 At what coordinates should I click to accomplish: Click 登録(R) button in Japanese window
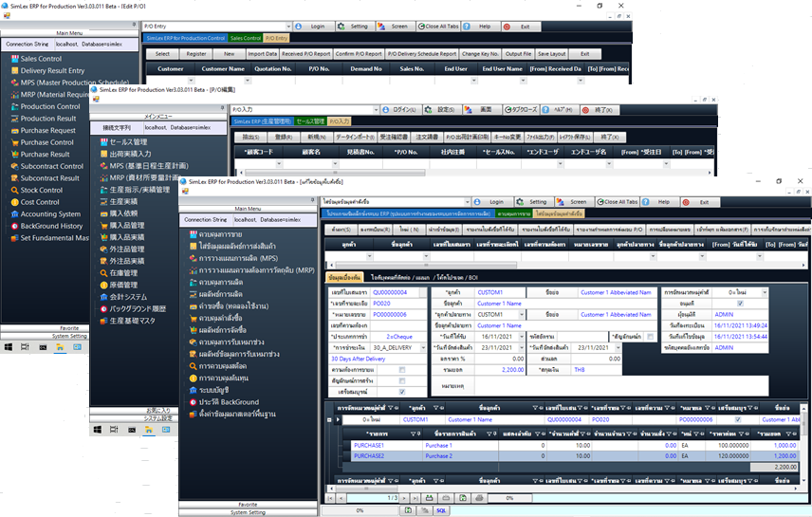click(284, 138)
